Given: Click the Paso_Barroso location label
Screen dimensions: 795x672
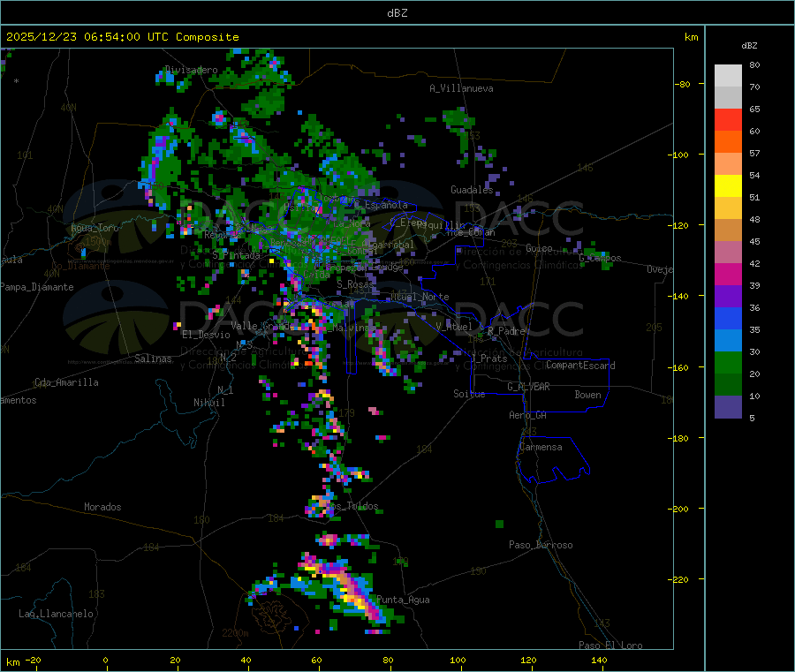Looking at the screenshot, I should (x=541, y=545).
